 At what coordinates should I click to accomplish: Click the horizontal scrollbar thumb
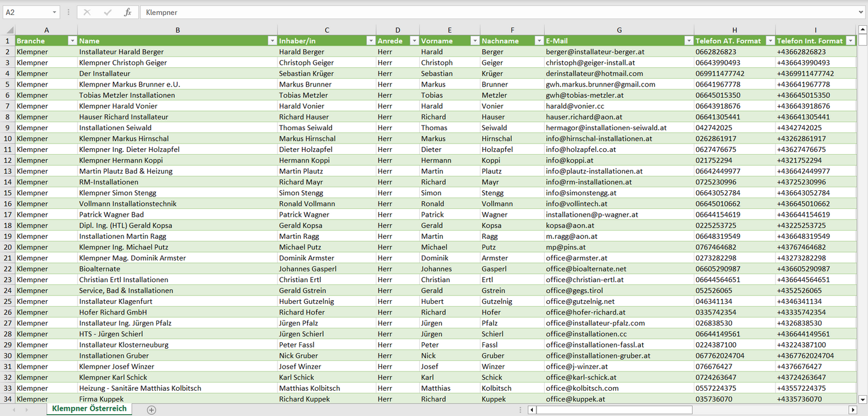[x=614, y=409]
